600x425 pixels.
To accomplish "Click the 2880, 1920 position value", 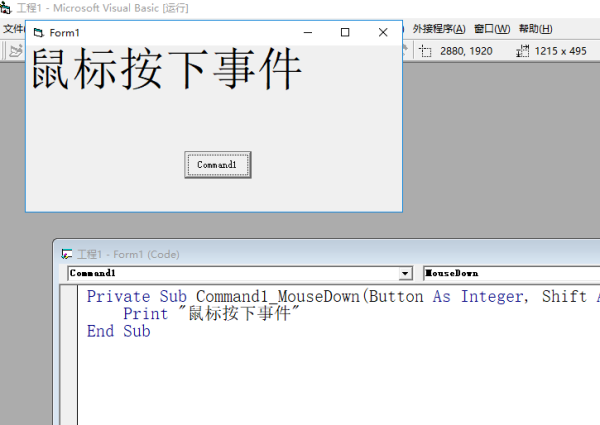I will tap(466, 51).
